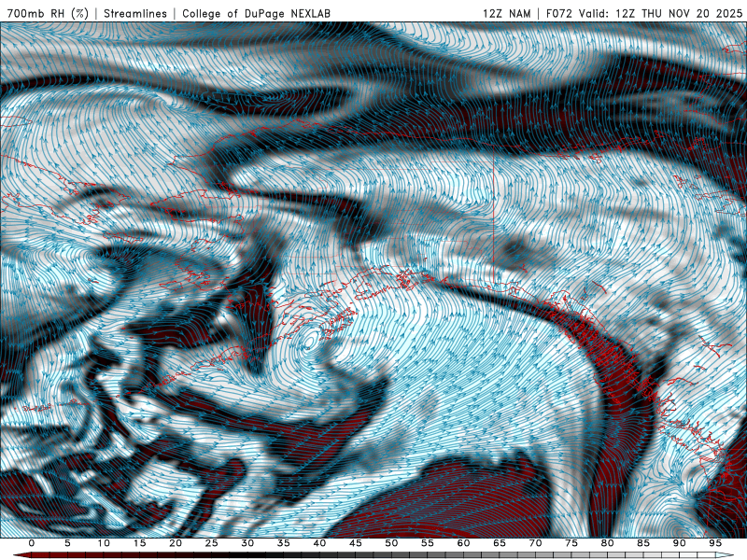Click the "40" label on color scale
This screenshot has width=747, height=560.
pos(319,543)
